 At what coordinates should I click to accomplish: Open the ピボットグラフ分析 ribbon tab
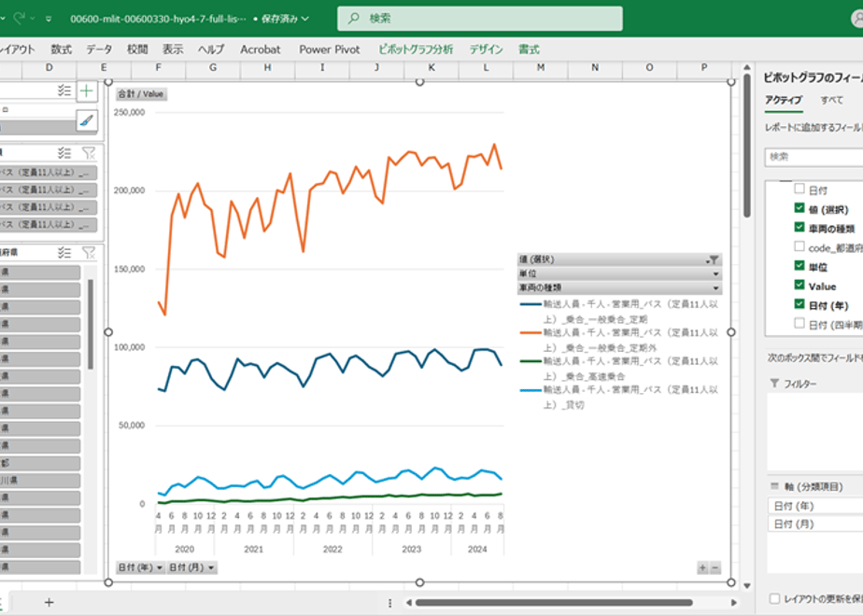coord(417,49)
